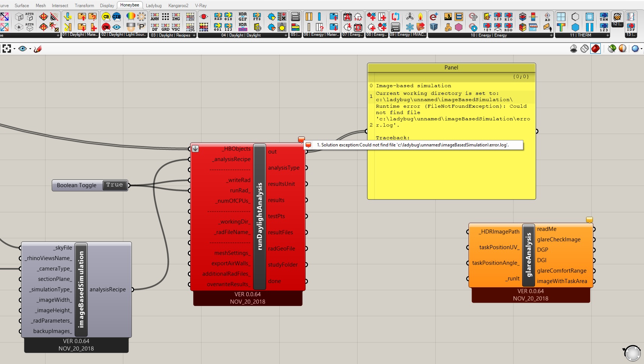This screenshot has height=364, width=644.
Task: Click the canvas navigation compass widget
Action: tap(632, 353)
